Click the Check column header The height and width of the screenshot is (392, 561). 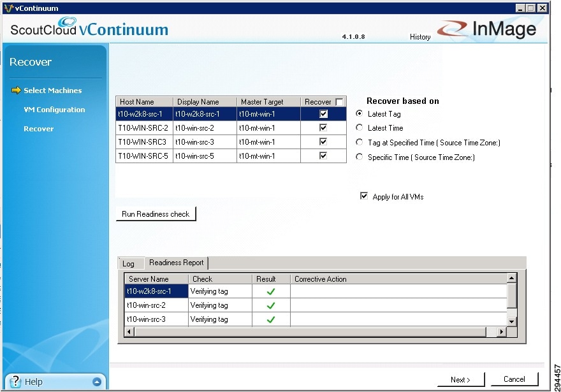(x=221, y=279)
